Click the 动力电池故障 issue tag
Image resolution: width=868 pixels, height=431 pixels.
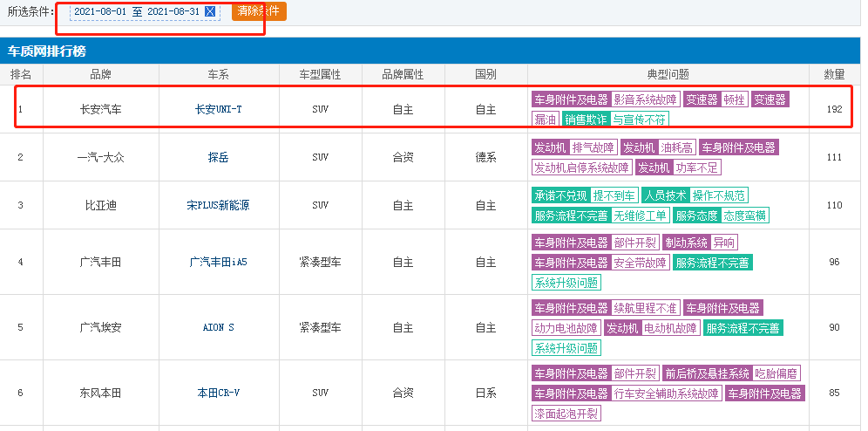tap(566, 327)
